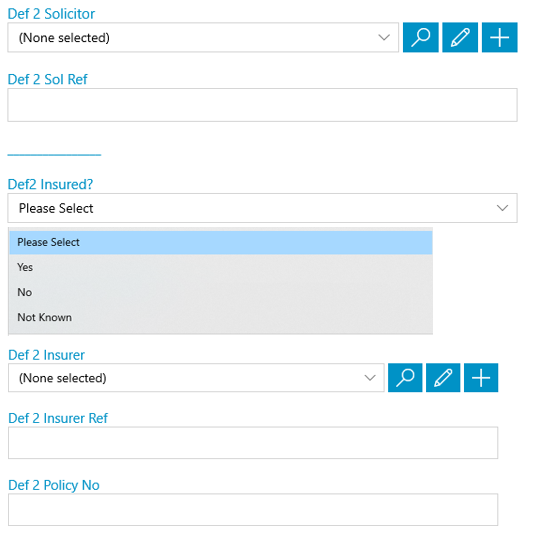The height and width of the screenshot is (554, 553).
Task: Choose No in the Def2 Insured list
Action: coord(221,292)
